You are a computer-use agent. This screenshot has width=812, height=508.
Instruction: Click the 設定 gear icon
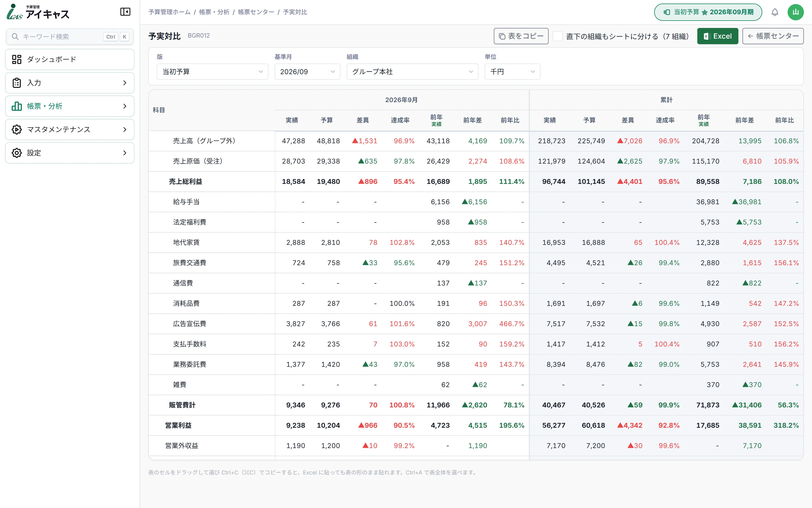[x=17, y=153]
